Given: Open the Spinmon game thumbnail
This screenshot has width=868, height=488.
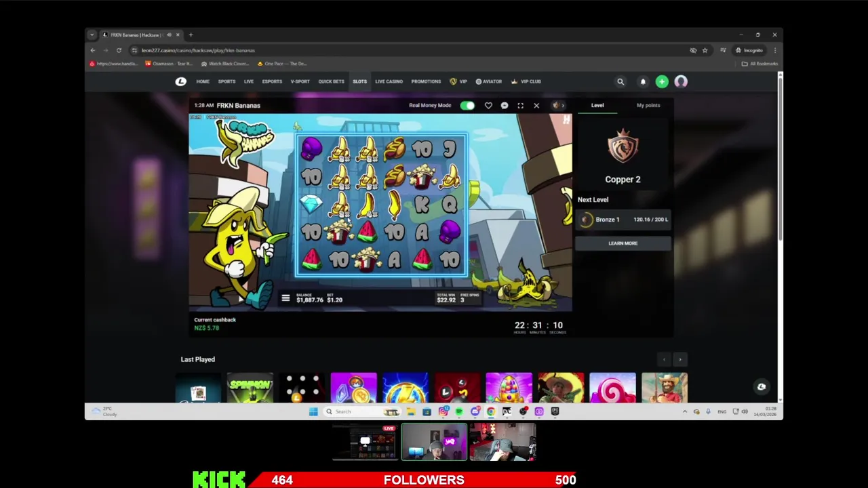Looking at the screenshot, I should 250,388.
